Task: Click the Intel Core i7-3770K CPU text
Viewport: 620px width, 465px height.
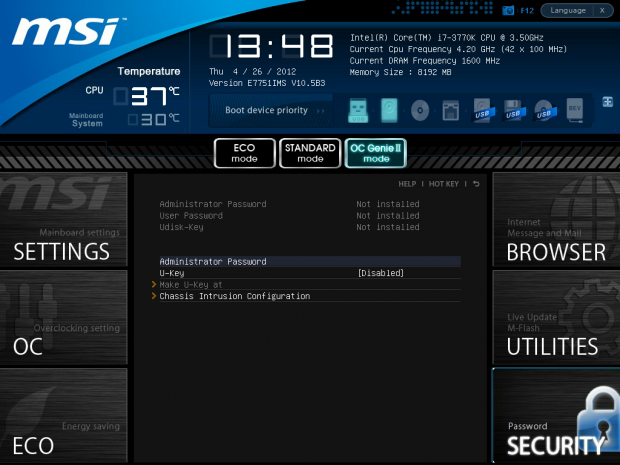Action: tap(446, 38)
